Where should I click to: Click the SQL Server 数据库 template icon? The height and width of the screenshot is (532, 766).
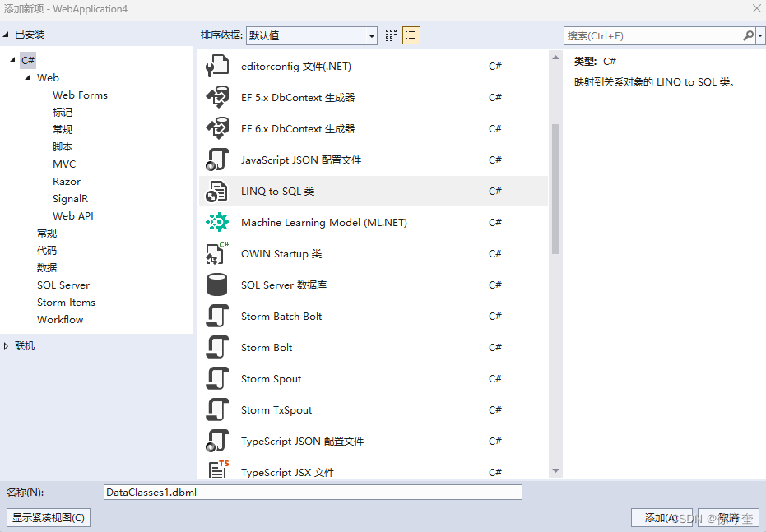(218, 285)
